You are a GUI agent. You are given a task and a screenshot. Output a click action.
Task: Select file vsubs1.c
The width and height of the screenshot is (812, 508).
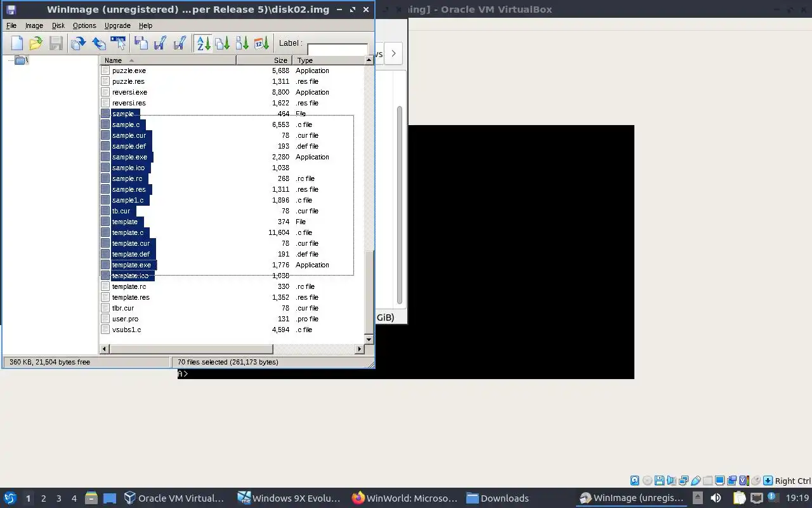[126, 330]
